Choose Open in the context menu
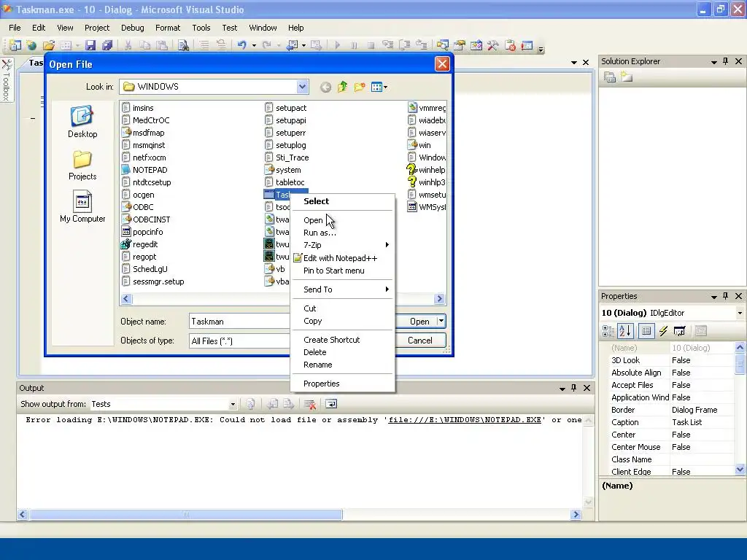The width and height of the screenshot is (747, 560). tap(343, 220)
